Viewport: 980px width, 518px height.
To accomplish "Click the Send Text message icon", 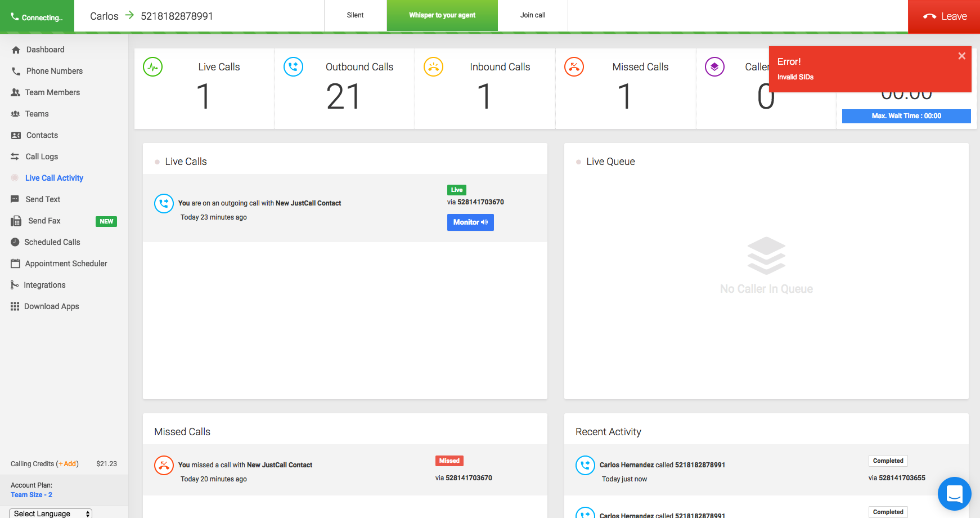I will [15, 199].
